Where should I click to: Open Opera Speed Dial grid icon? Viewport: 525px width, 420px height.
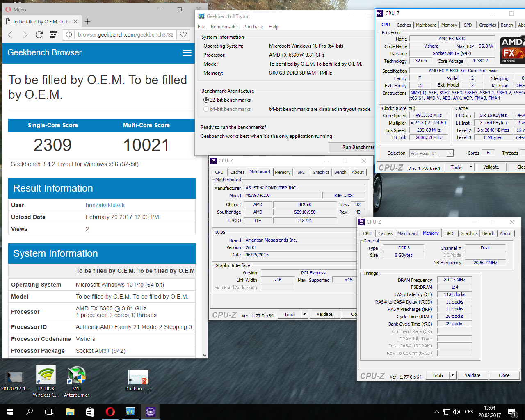click(x=53, y=35)
